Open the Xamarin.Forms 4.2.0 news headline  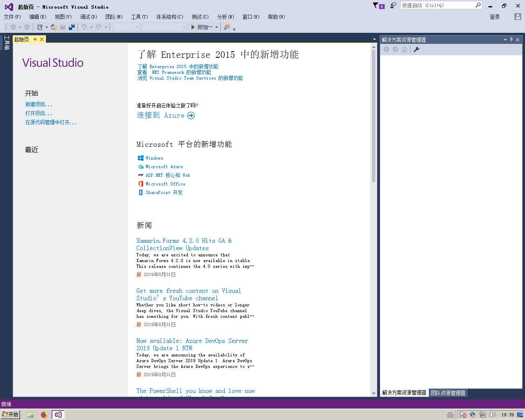(184, 244)
